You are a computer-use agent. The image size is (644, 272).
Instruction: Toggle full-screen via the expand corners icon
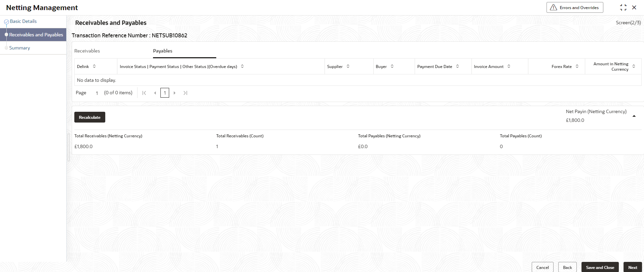point(623,7)
